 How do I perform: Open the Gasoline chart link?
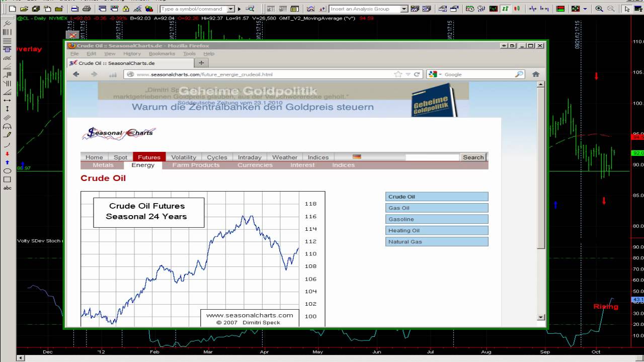[437, 219]
